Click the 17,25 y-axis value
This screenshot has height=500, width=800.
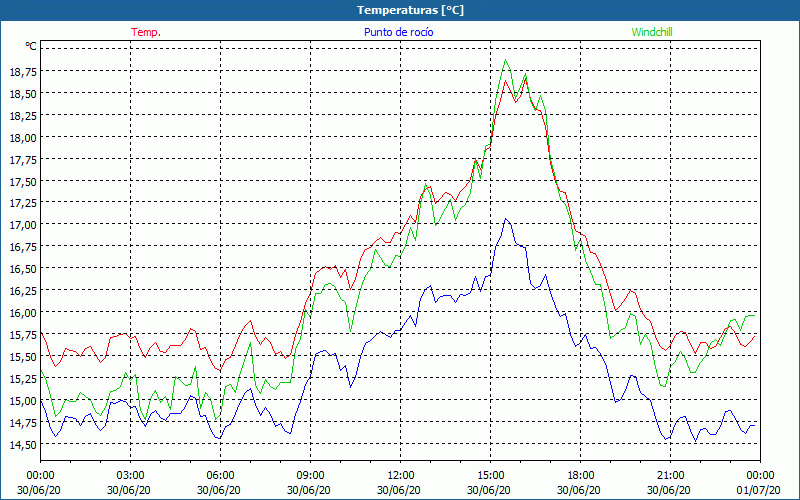coord(23,203)
